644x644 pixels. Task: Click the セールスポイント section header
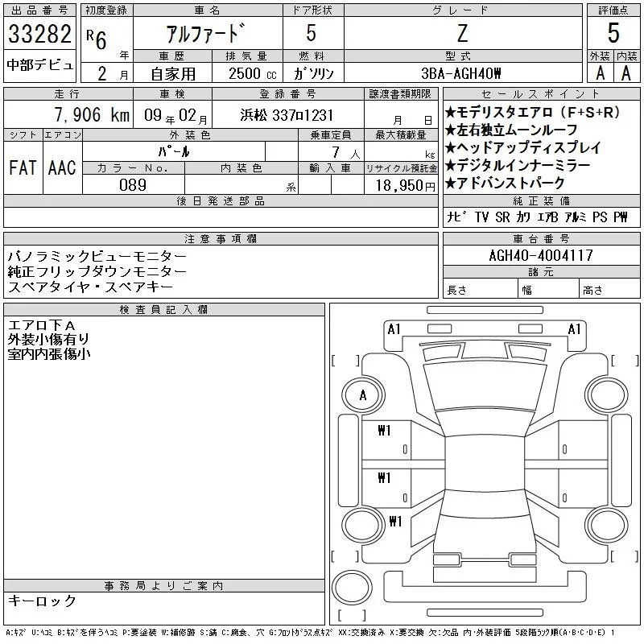point(541,94)
